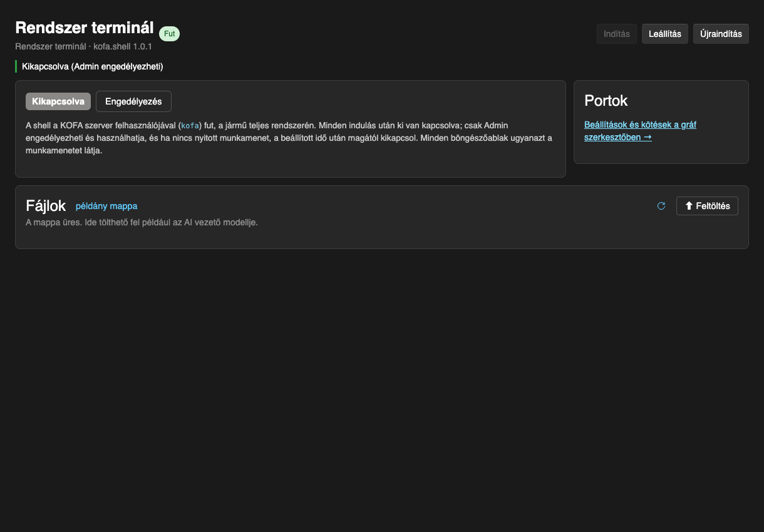Click the Rendszer terminál page heading
Screen dimensions: 764x532
(85, 28)
